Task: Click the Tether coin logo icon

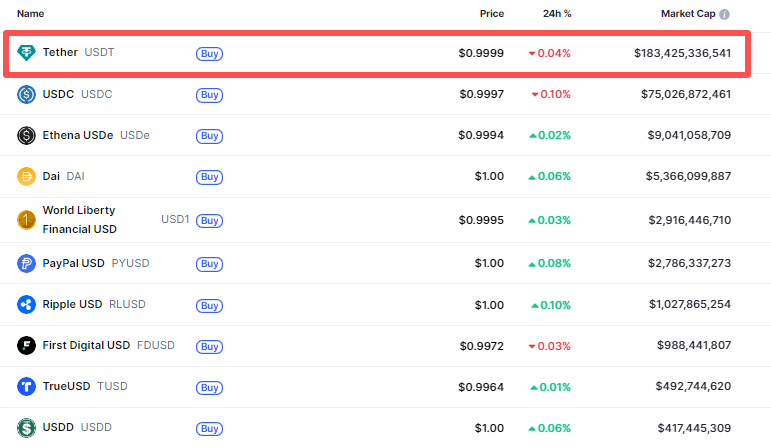Action: (x=27, y=53)
